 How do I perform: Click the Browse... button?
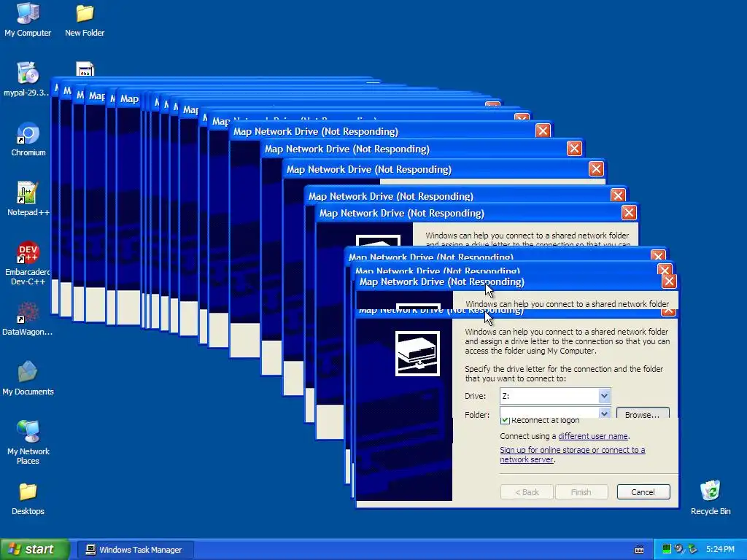pyautogui.click(x=643, y=413)
